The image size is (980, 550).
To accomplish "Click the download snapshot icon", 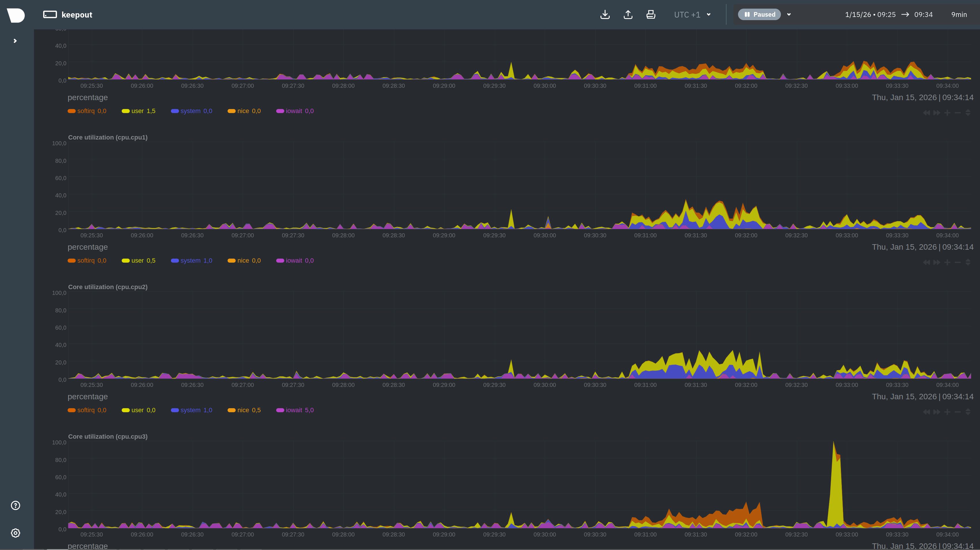I will pos(605,14).
